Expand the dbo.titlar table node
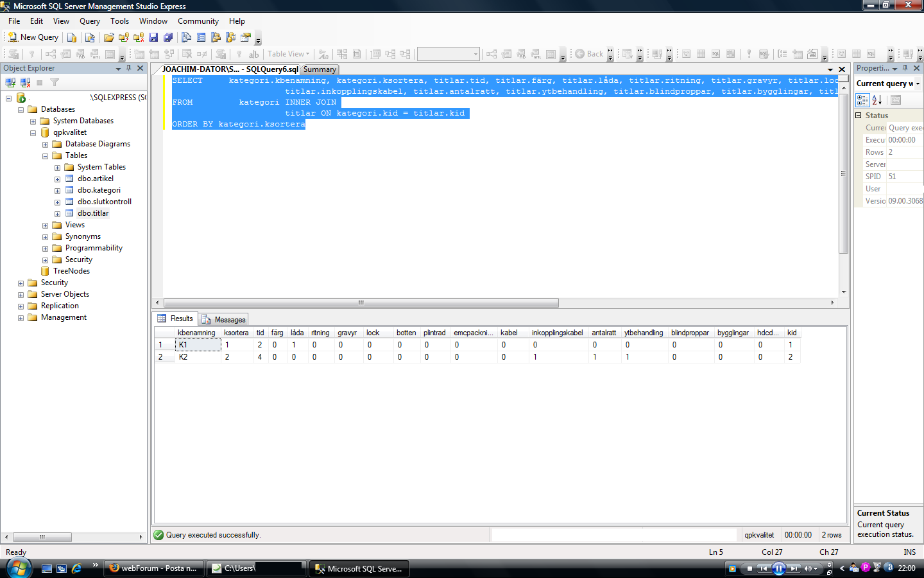The image size is (924, 578). coord(57,214)
